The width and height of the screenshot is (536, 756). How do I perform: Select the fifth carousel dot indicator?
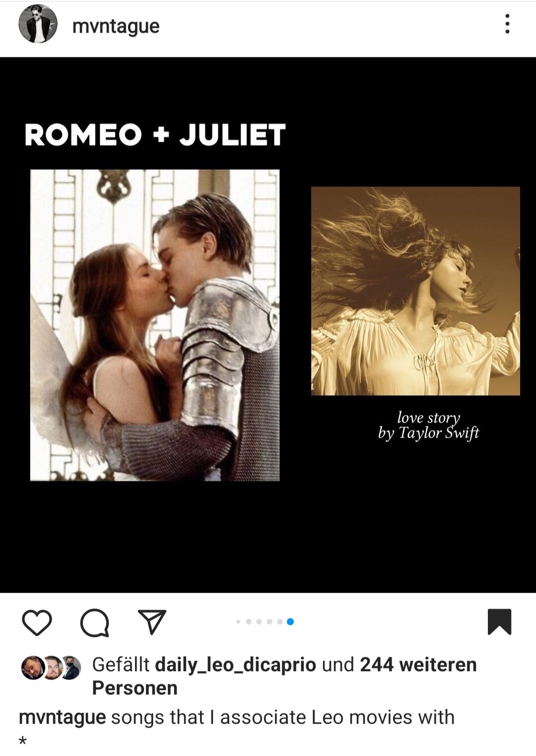[280, 622]
